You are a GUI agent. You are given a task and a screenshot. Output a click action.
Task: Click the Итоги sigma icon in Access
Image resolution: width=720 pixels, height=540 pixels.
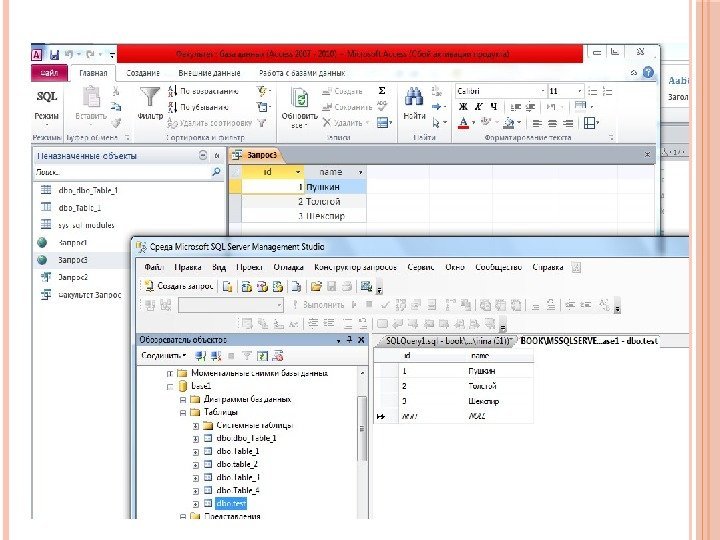(382, 91)
